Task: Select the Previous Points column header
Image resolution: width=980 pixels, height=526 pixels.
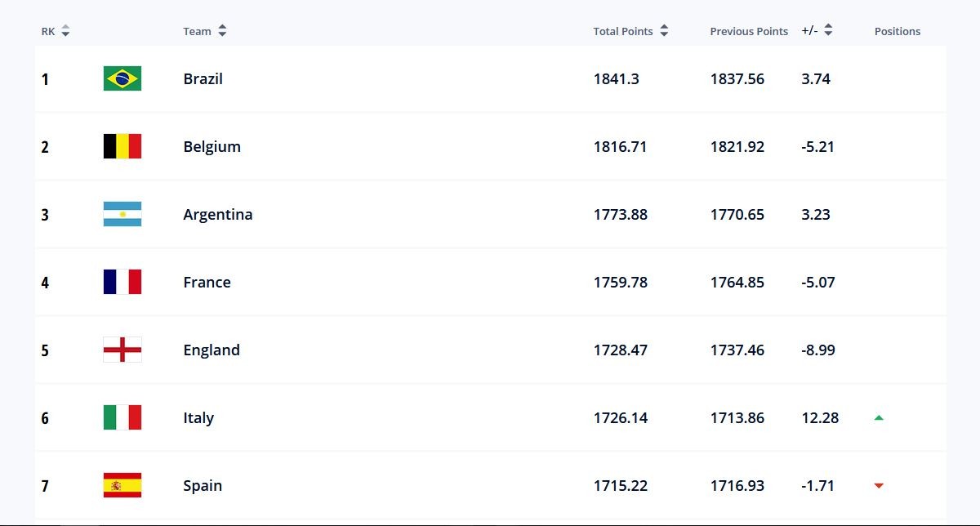Action: (749, 31)
